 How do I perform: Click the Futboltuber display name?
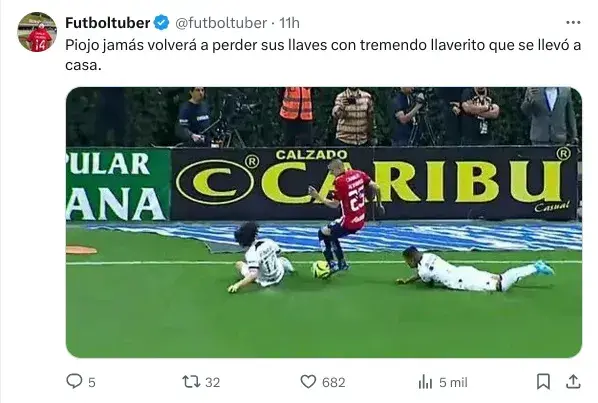click(x=108, y=23)
